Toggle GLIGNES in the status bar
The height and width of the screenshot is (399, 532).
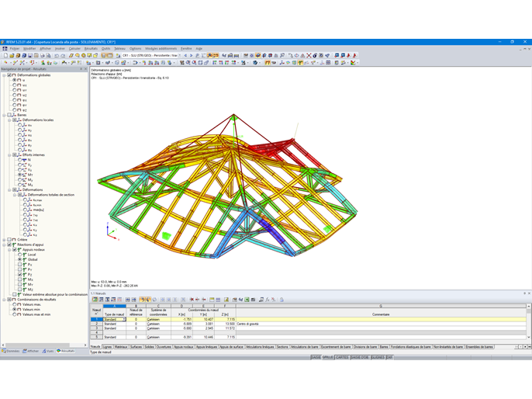pyautogui.click(x=378, y=357)
